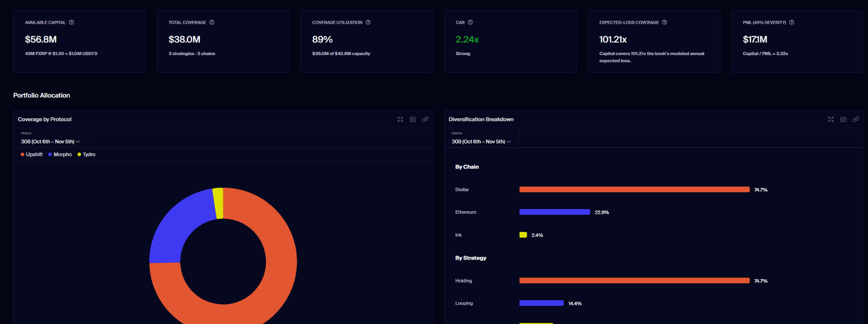The height and width of the screenshot is (324, 868).
Task: Click the Ink 2.4% chain bar
Action: (x=523, y=235)
